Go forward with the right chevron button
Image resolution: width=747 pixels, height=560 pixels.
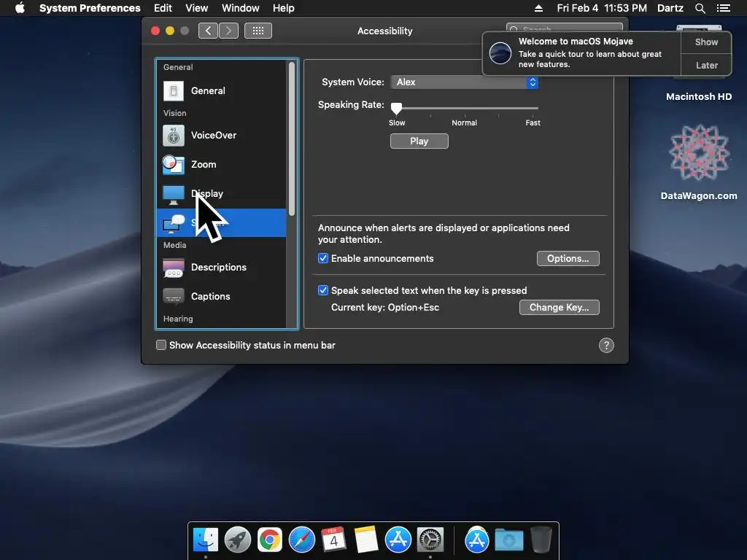point(228,31)
